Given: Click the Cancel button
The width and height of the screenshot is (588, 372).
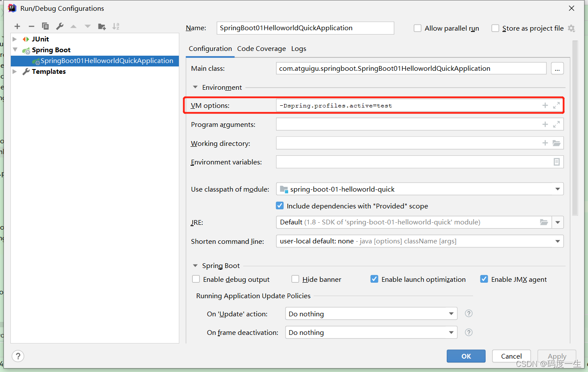Looking at the screenshot, I should point(512,356).
